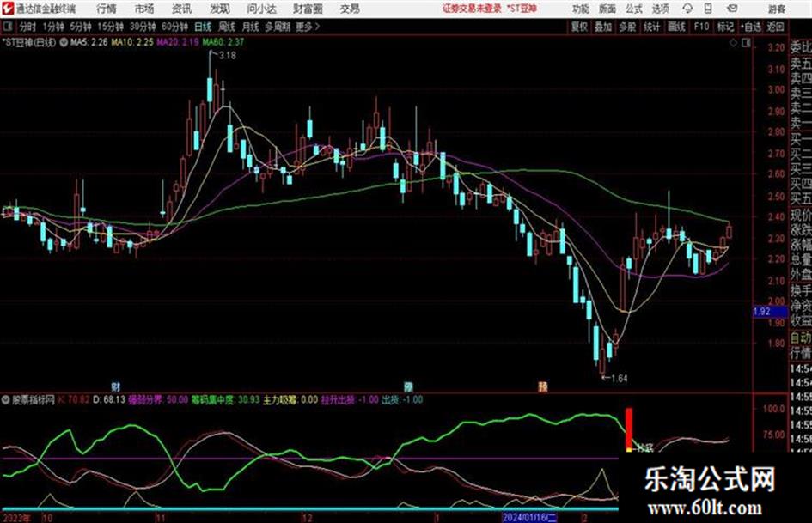The height and width of the screenshot is (523, 812).
Task: Click the 统计 statistics button
Action: [652, 27]
